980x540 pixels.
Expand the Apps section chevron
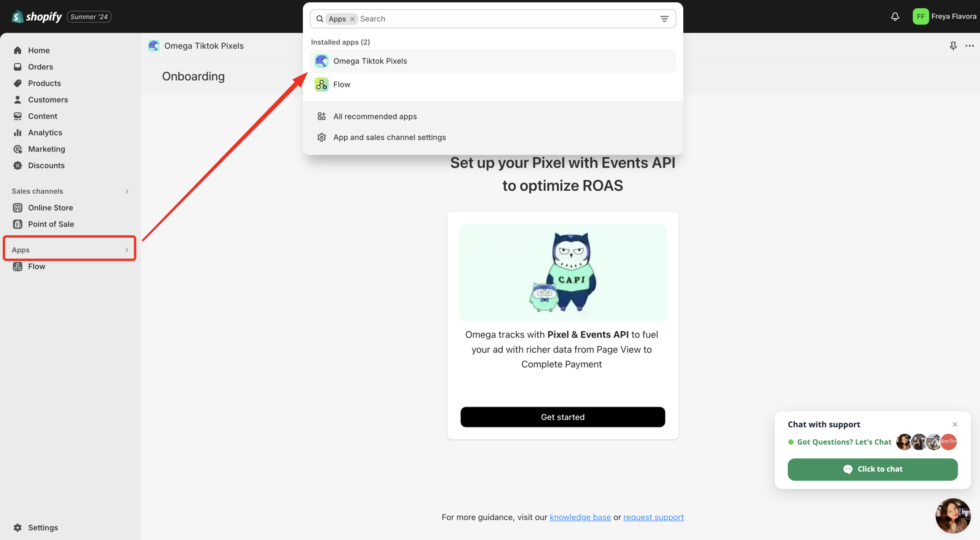[x=127, y=250]
